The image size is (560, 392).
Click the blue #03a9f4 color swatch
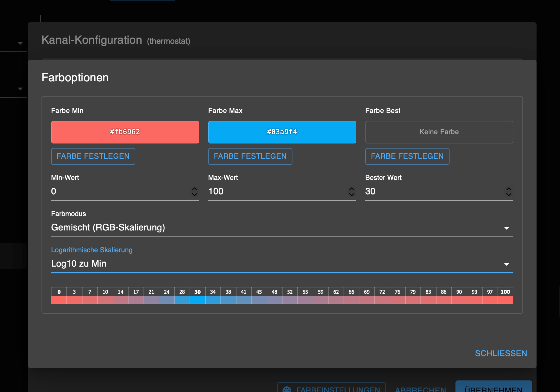282,132
